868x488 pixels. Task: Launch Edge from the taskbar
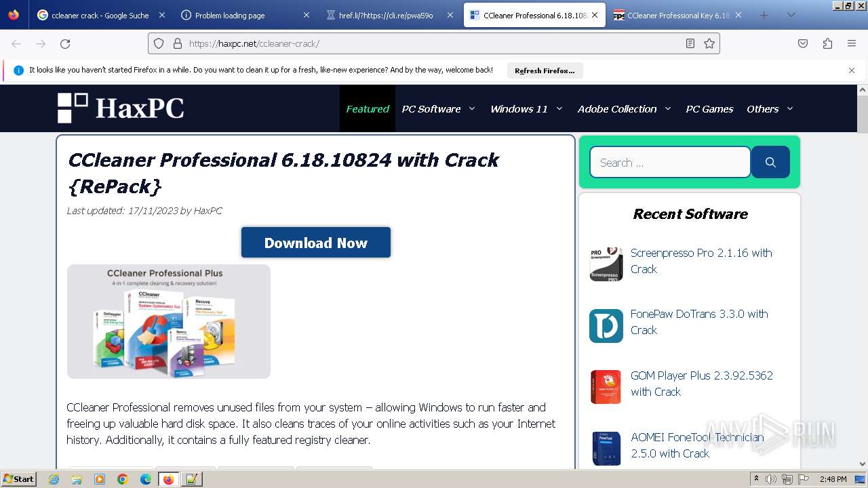(x=146, y=479)
